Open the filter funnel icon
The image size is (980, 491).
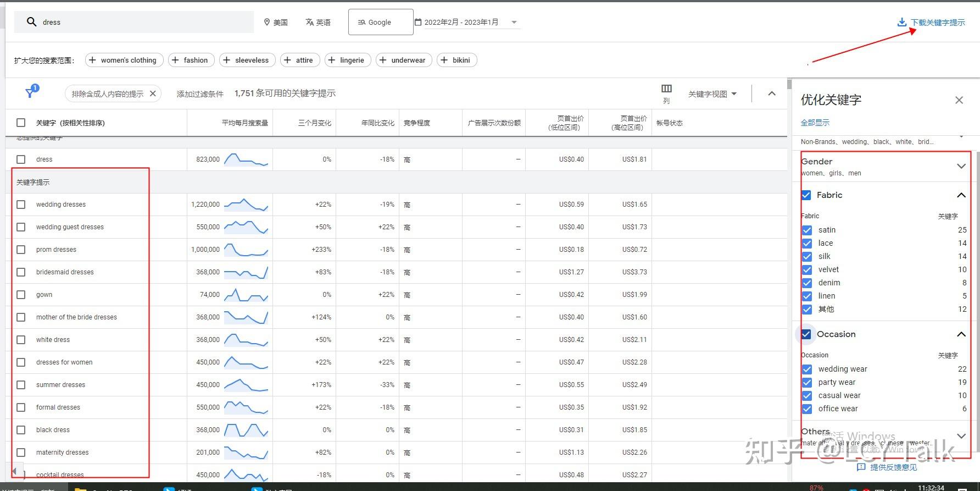click(31, 93)
